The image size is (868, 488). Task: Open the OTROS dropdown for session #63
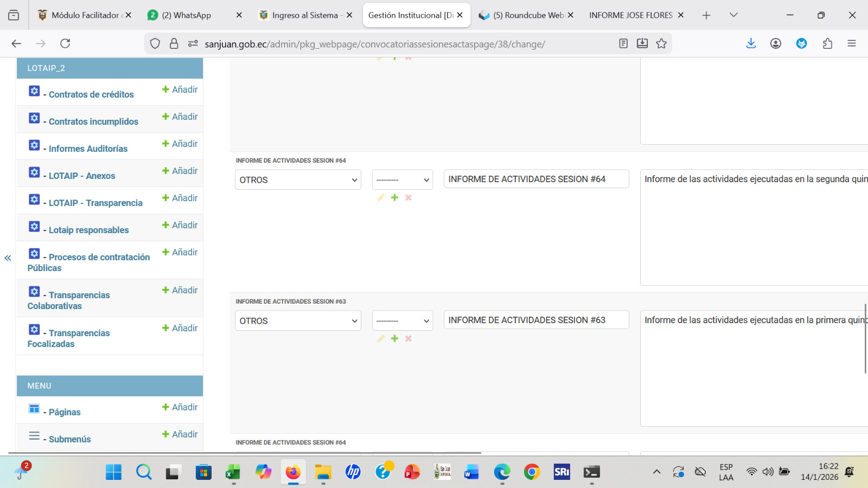pos(298,321)
